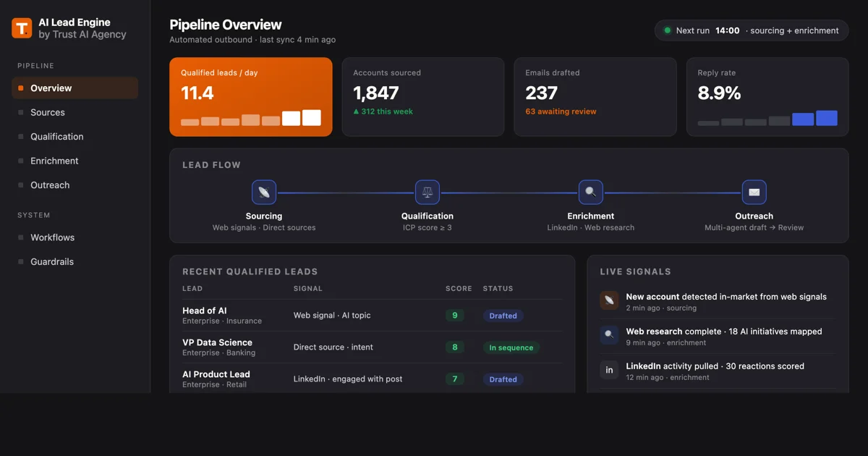
Task: Click the Next run 14:00 pill
Action: (752, 30)
